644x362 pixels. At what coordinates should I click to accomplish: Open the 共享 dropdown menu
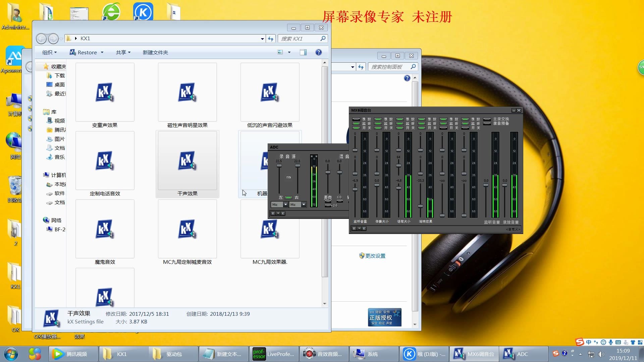pos(123,52)
